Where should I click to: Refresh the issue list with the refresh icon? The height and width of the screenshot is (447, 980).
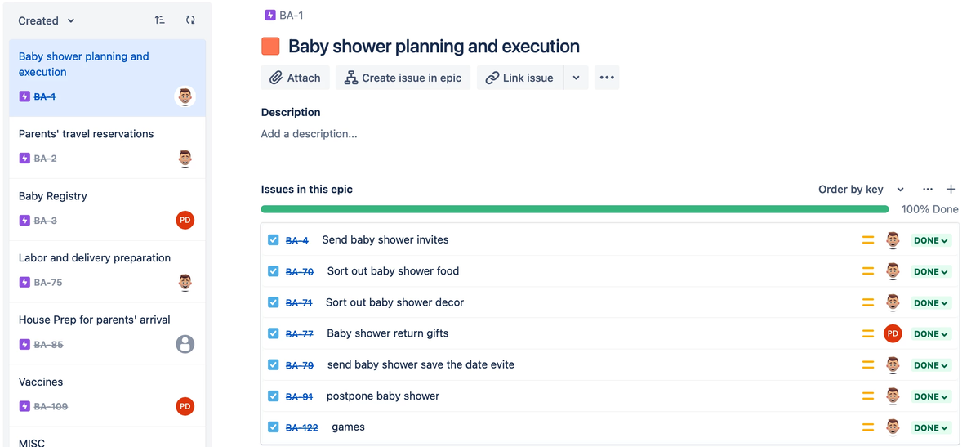190,20
